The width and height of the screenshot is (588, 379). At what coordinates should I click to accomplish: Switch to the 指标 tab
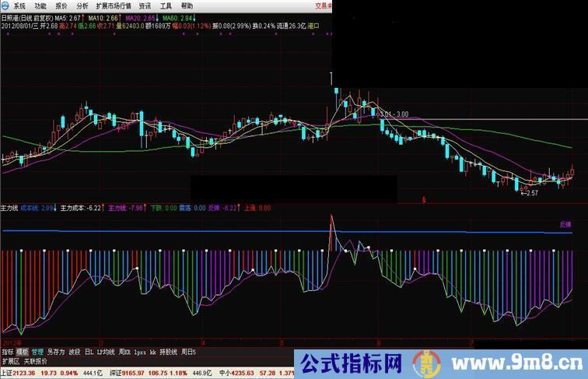coord(8,352)
